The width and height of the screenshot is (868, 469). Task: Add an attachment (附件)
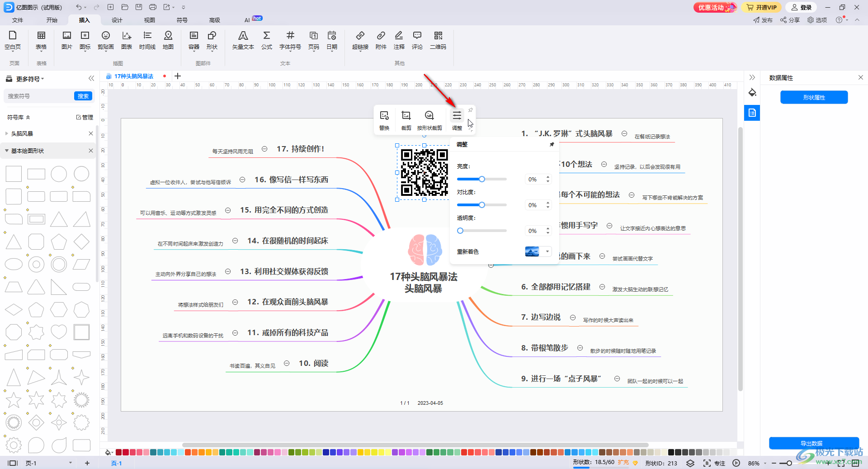tap(381, 41)
